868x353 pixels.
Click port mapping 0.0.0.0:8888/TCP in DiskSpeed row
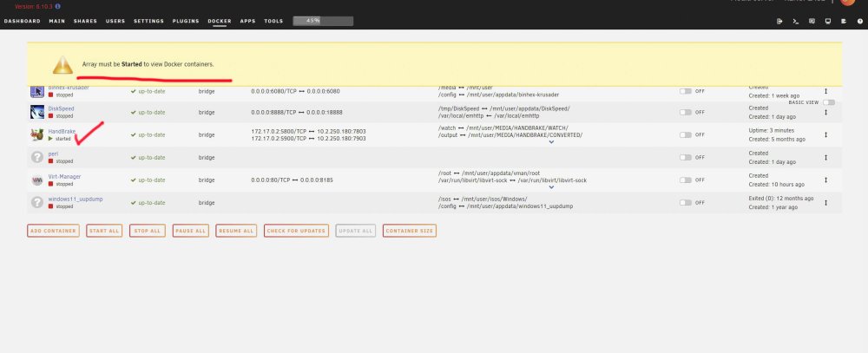click(297, 113)
